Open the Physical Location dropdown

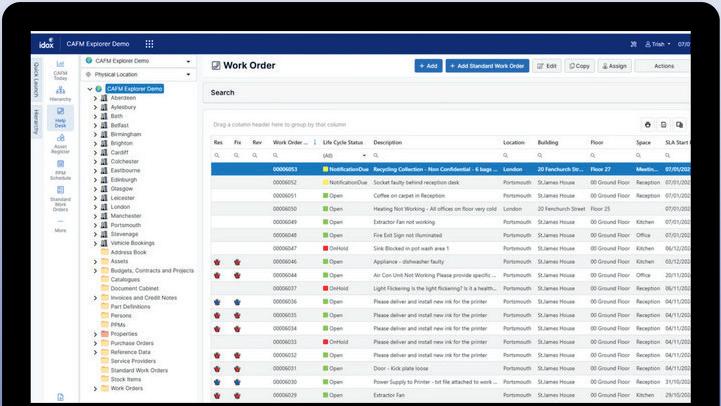[139, 74]
